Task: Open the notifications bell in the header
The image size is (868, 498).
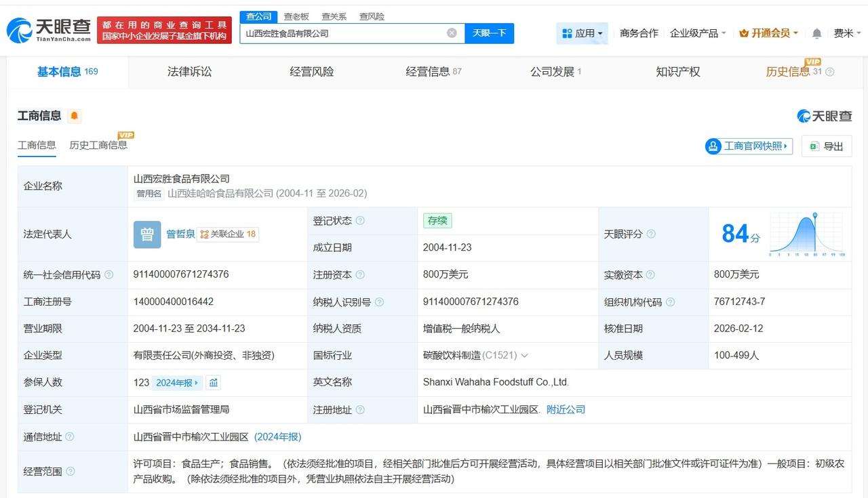Action: tap(816, 33)
